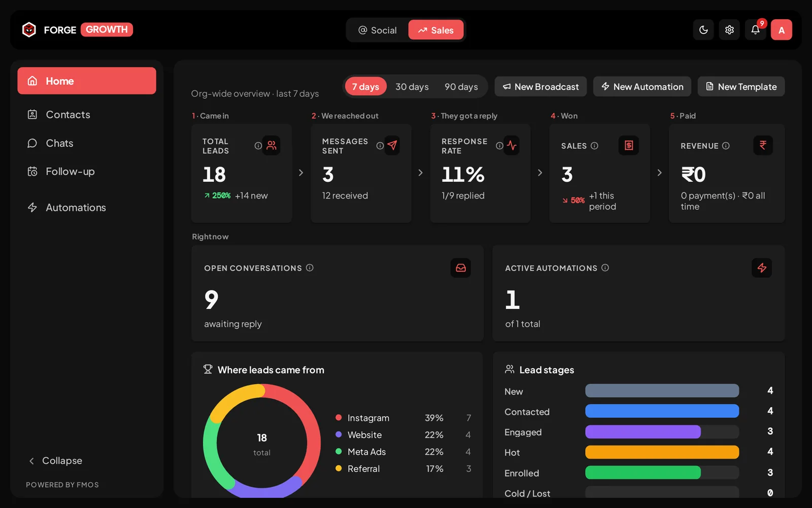The width and height of the screenshot is (812, 508).
Task: Open Follow-up in the sidebar
Action: click(x=87, y=171)
